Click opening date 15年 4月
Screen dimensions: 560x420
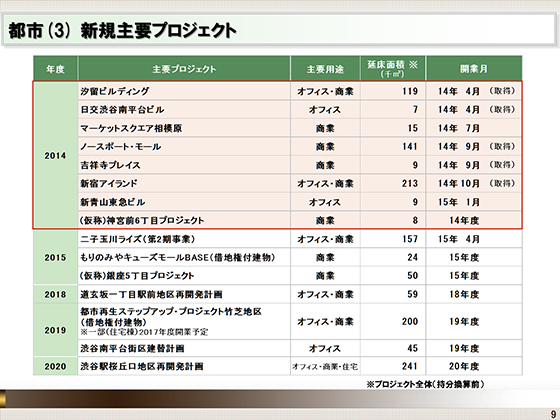click(459, 239)
